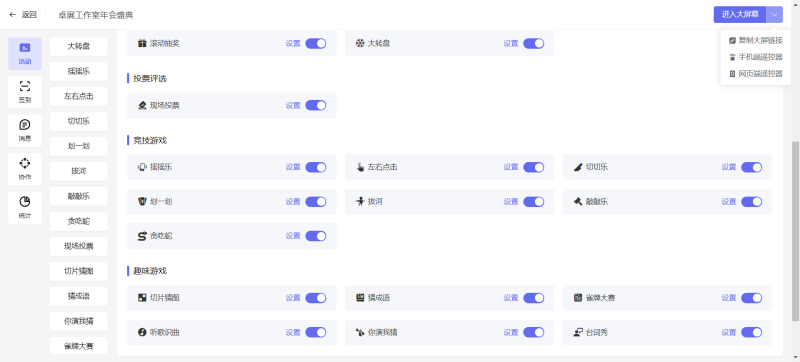Open 设置 link for 大转盘

pyautogui.click(x=511, y=43)
